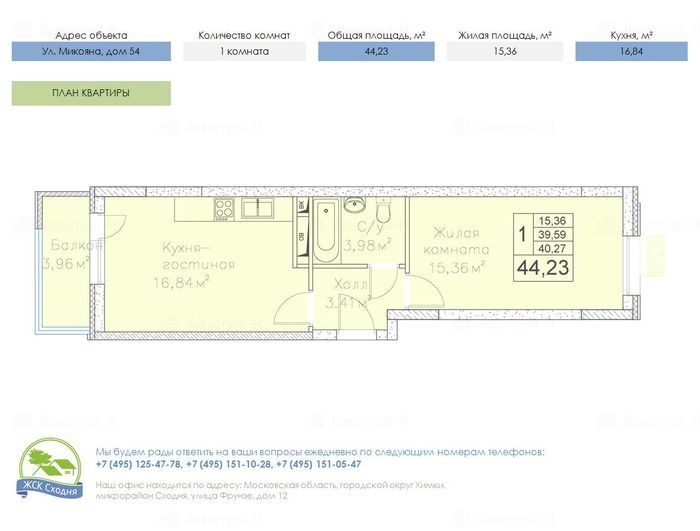Viewport: 700px width, 531px height.
Task: Click the bathtub icon in the bathroom
Action: point(325,231)
